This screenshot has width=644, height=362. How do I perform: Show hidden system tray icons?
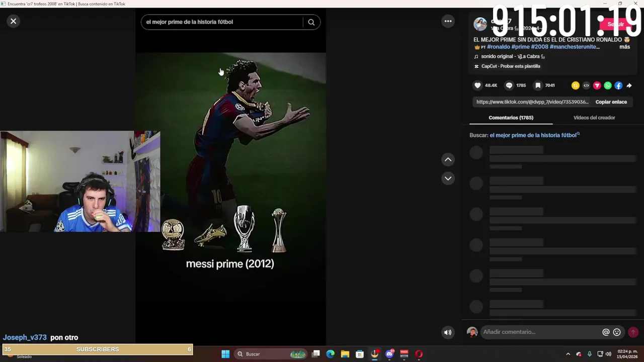tap(568, 354)
